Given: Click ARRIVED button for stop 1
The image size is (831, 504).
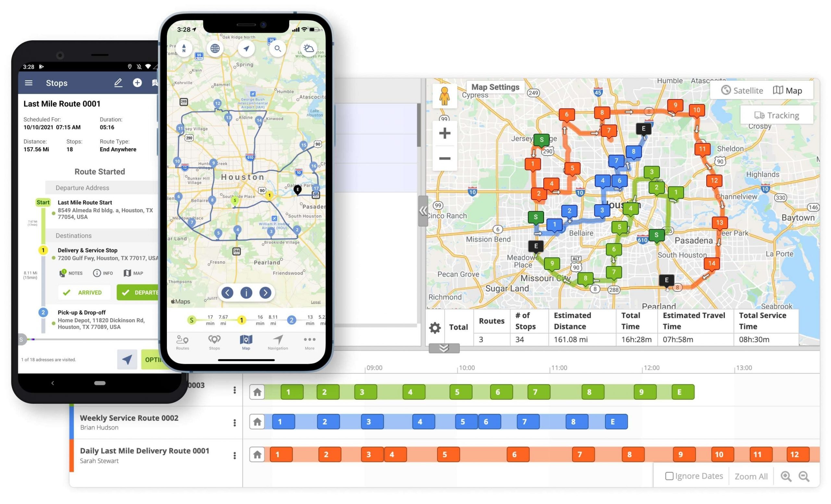Looking at the screenshot, I should (x=83, y=292).
